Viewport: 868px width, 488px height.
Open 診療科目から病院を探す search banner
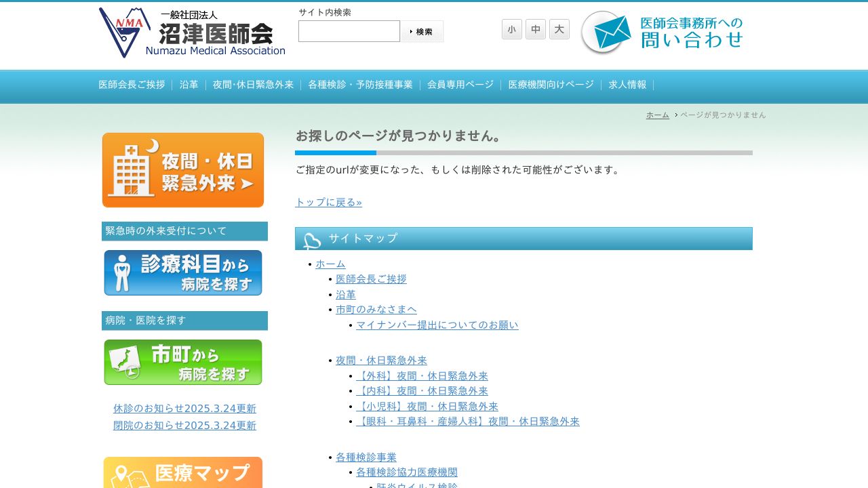pos(182,272)
